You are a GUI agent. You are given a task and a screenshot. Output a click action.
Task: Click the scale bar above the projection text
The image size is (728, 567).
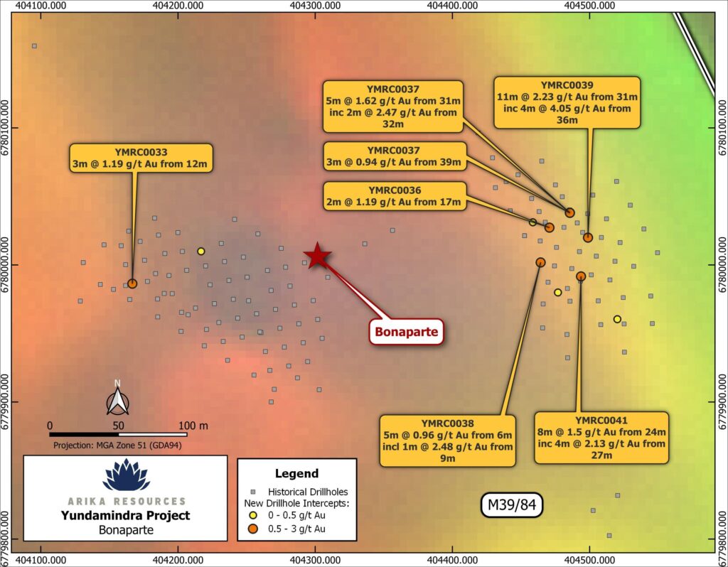118,433
